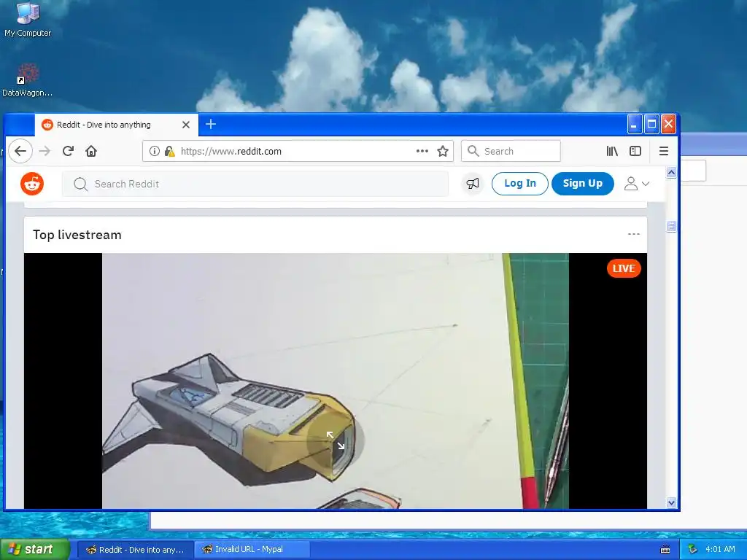This screenshot has height=560, width=747.
Task: Open Top livestream options menu
Action: 634,234
